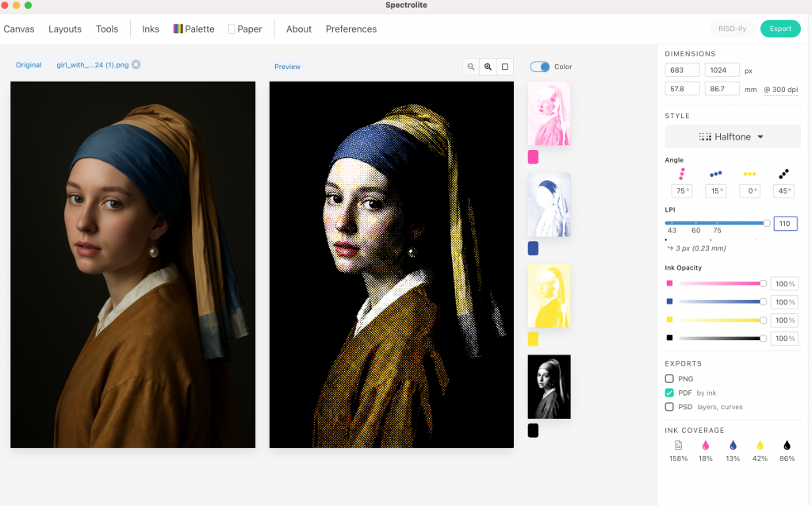Click the fit-to-view square icon
The height and width of the screenshot is (506, 812).
click(x=505, y=67)
